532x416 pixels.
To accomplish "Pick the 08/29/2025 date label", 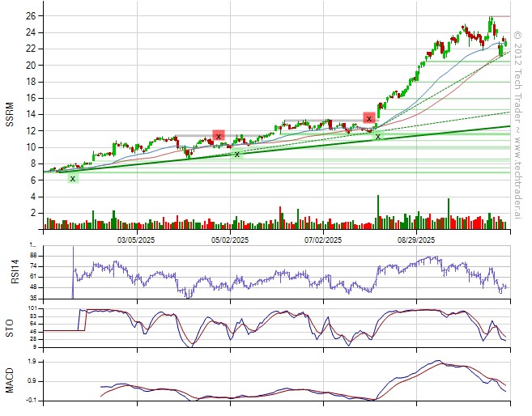I will coord(416,240).
